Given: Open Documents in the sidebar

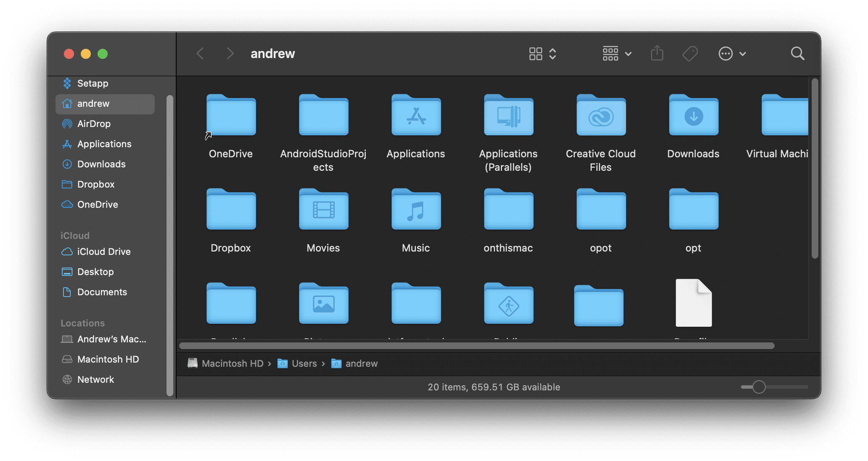Looking at the screenshot, I should [105, 292].
